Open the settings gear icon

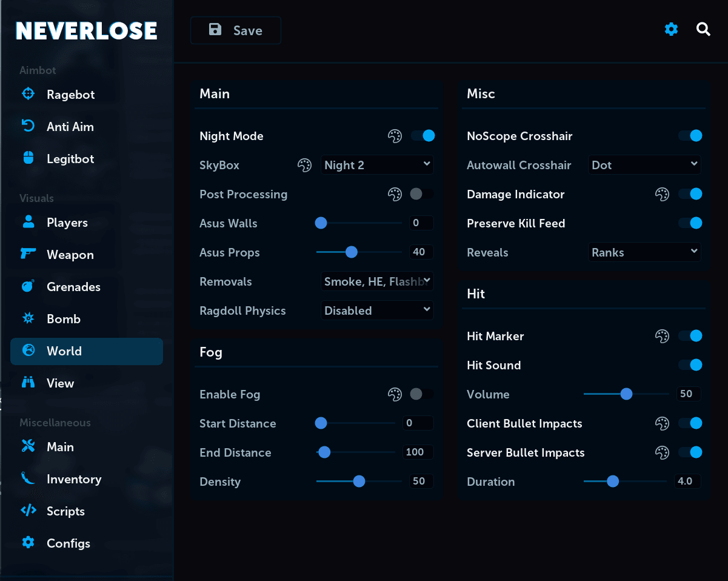[671, 29]
